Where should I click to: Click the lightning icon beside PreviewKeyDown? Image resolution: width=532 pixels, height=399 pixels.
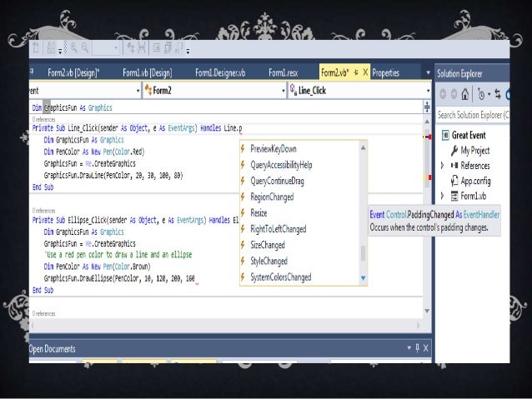[243, 147]
